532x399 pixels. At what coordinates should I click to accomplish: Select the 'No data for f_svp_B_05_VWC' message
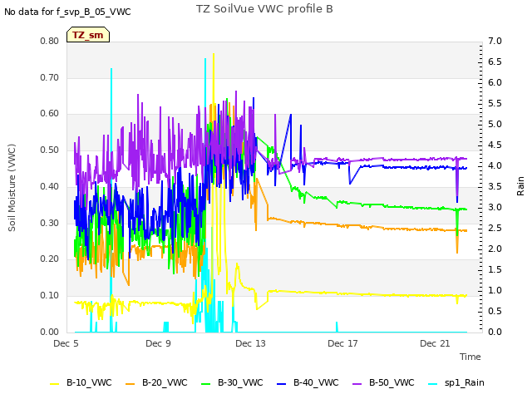(67, 12)
